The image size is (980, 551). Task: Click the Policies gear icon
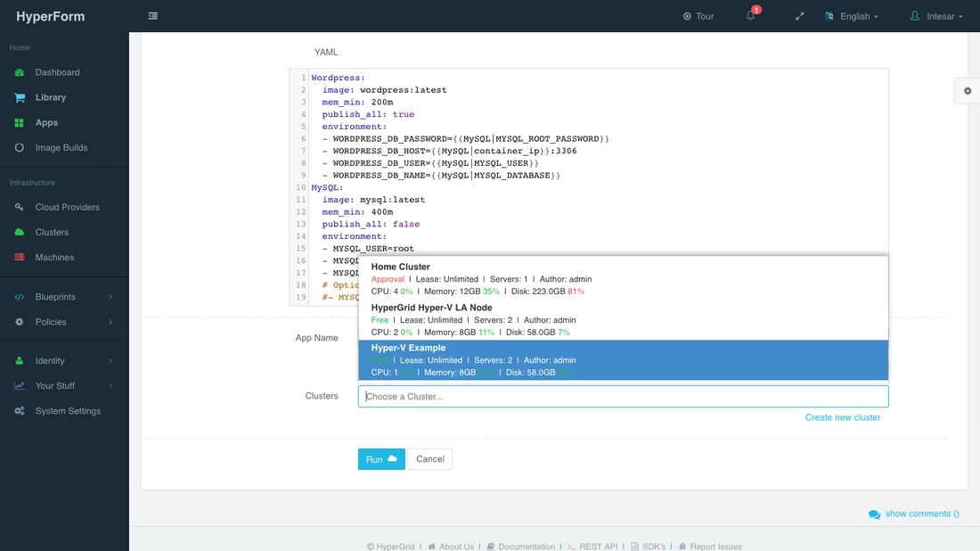point(20,322)
